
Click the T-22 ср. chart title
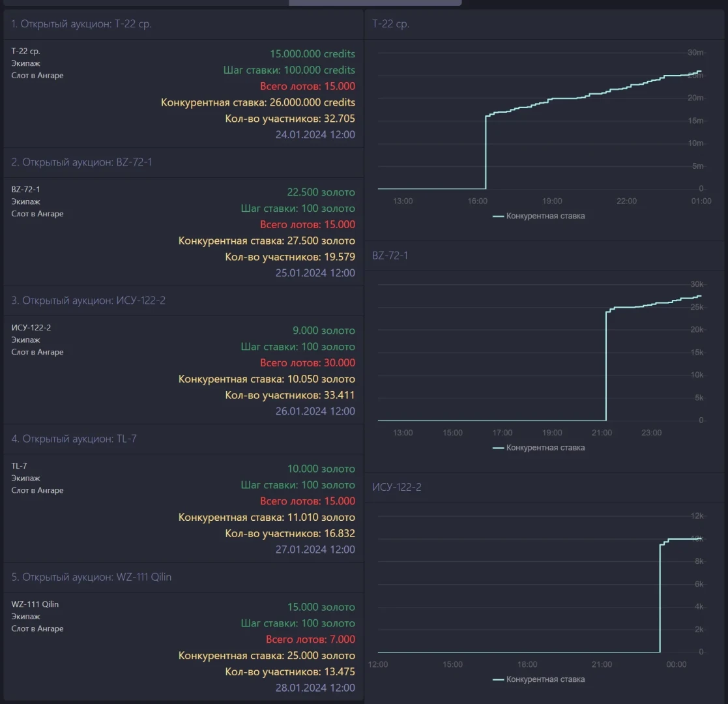tap(390, 24)
